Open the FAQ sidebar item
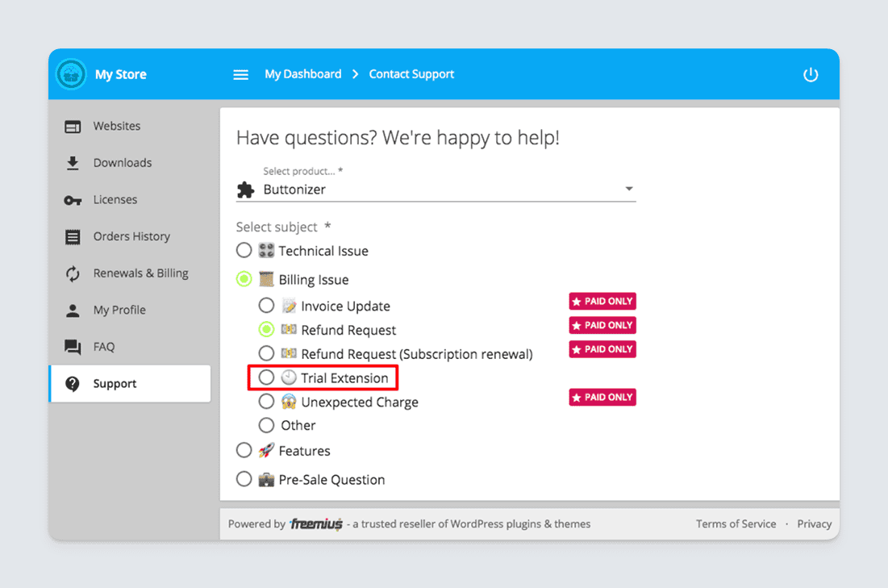The width and height of the screenshot is (888, 588). coord(130,347)
